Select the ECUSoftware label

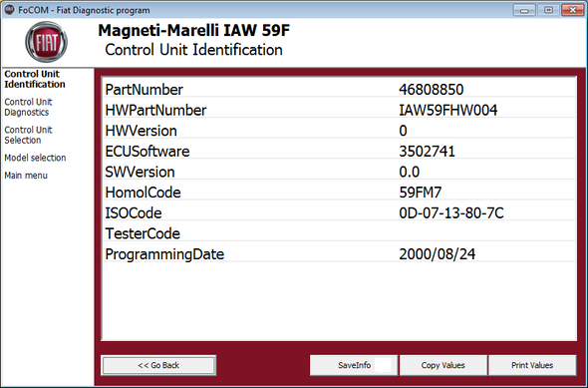[x=147, y=152]
